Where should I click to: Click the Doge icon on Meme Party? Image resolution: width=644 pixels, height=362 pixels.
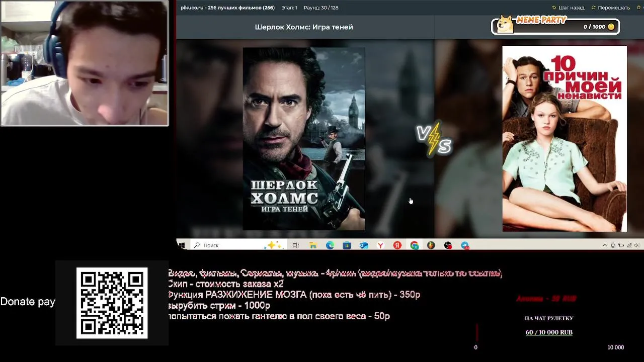click(x=505, y=24)
